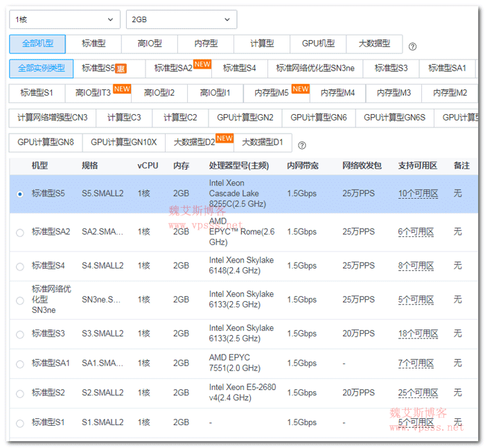Switch to the 高IO型 tab

coord(149,44)
